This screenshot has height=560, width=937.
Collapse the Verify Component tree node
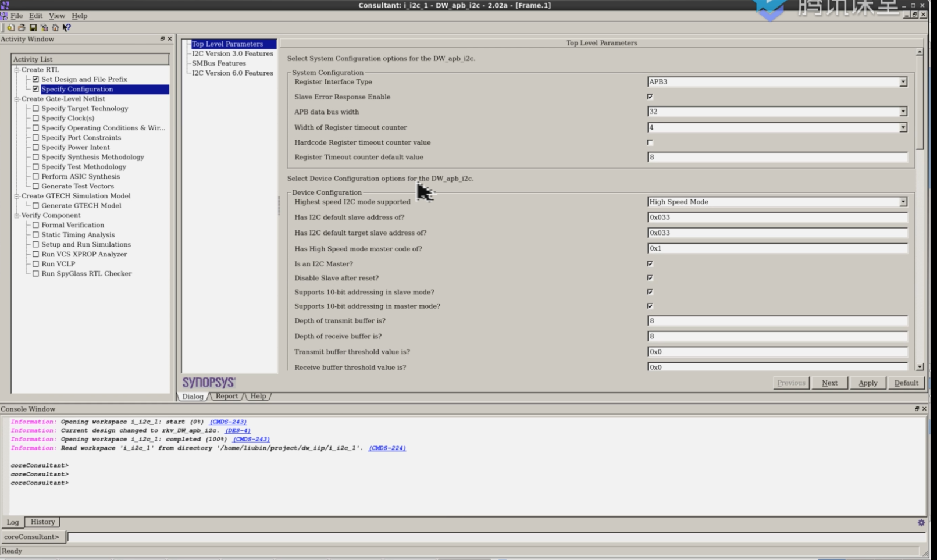(17, 215)
